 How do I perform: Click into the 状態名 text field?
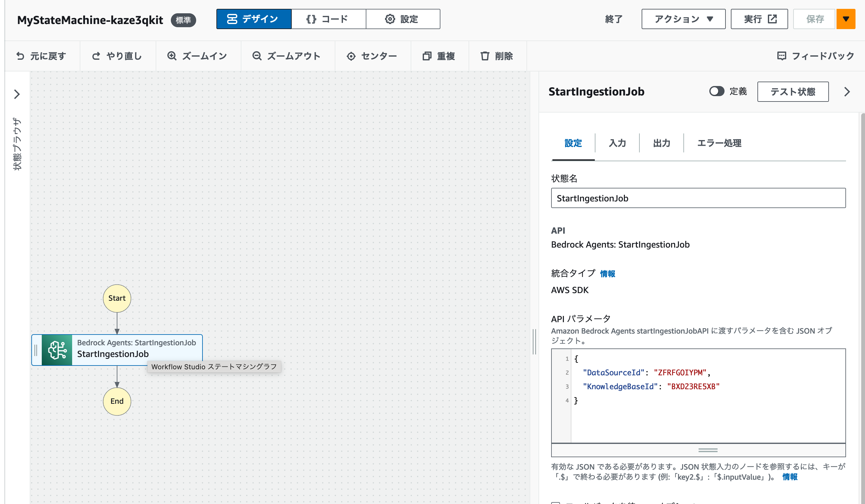click(x=698, y=198)
